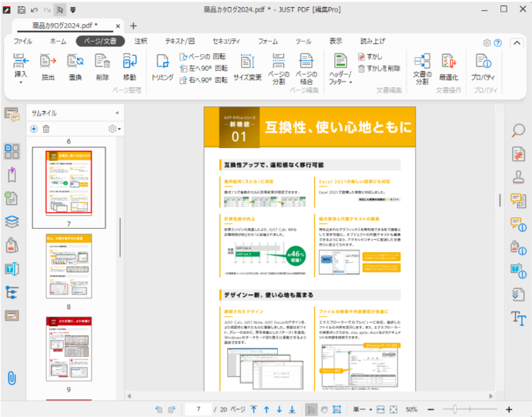Viewport: 532px width, 417px height.
Task: Click the ページの分割 icon
Action: pos(279,60)
